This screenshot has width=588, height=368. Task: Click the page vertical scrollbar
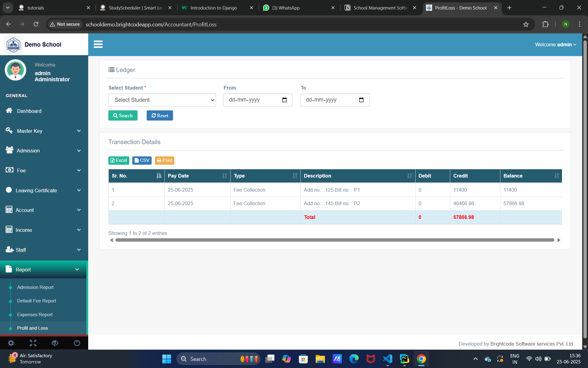click(585, 189)
